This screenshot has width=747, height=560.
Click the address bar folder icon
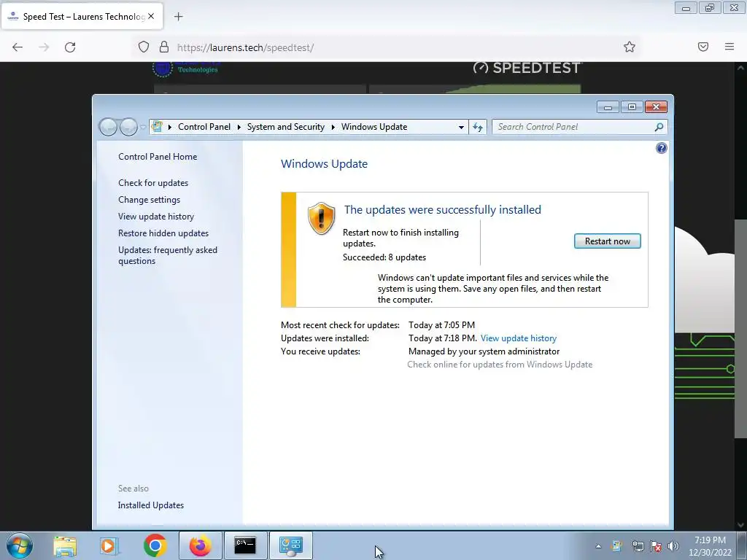pyautogui.click(x=157, y=127)
